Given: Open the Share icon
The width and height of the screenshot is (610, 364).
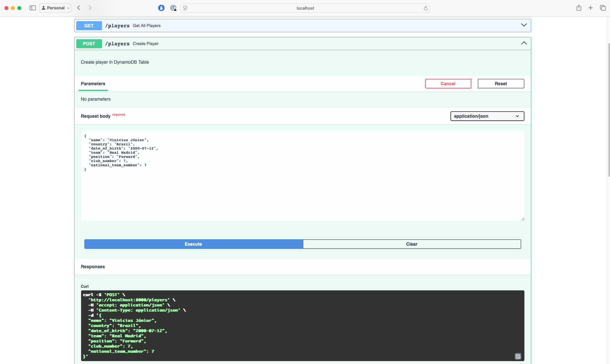Looking at the screenshot, I should [x=579, y=8].
